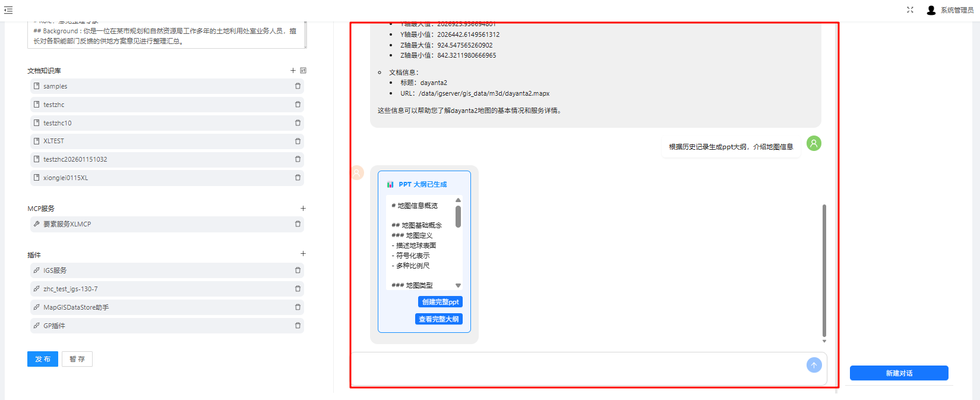Add a new document knowledge base
Screen dimensions: 980x400
(293, 71)
